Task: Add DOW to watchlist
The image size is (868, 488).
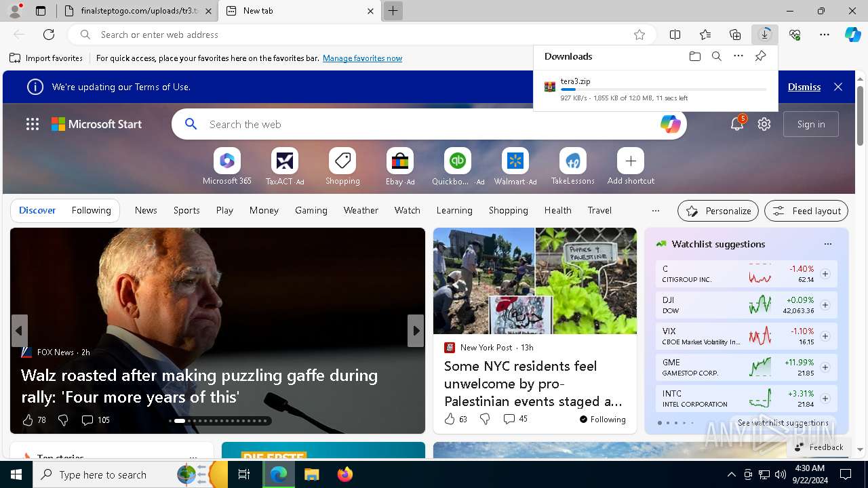Action: [x=825, y=305]
